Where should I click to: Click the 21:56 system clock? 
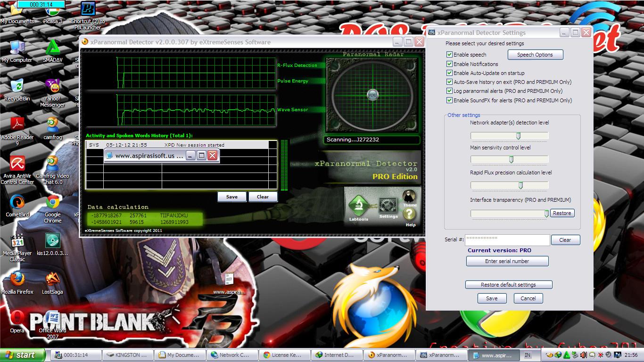(632, 355)
